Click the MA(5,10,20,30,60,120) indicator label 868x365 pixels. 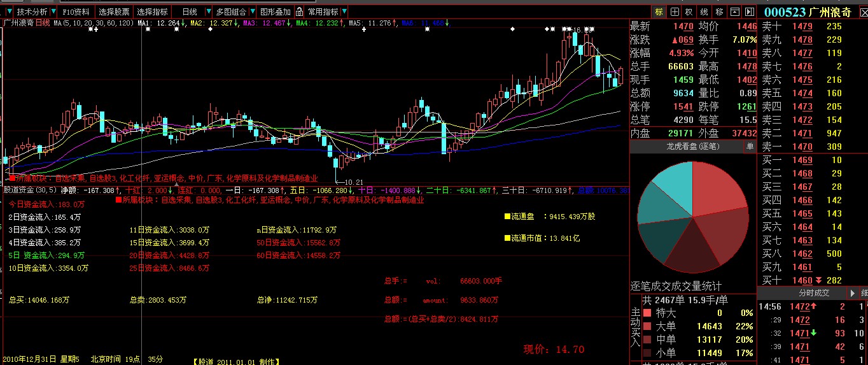pyautogui.click(x=94, y=23)
